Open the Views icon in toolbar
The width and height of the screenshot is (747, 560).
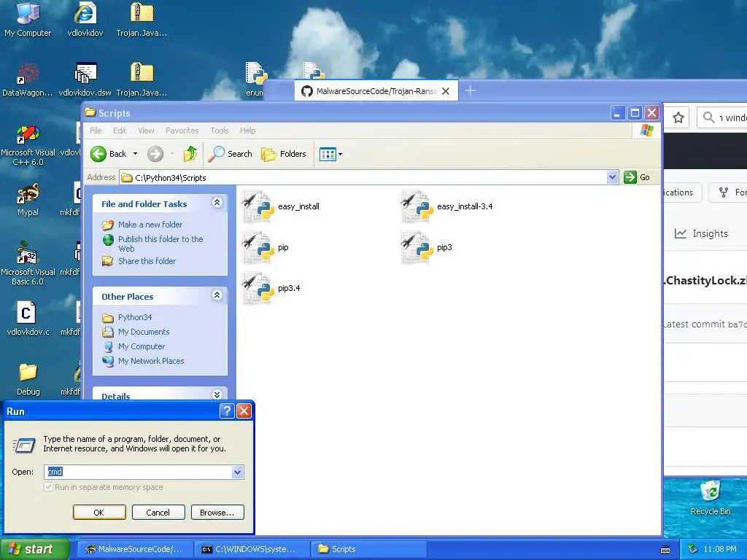(x=328, y=155)
